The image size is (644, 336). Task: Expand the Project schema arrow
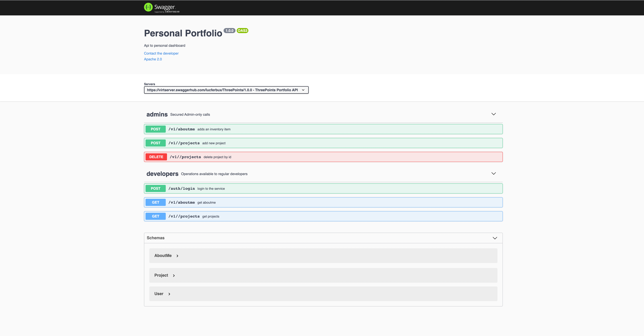pyautogui.click(x=174, y=275)
